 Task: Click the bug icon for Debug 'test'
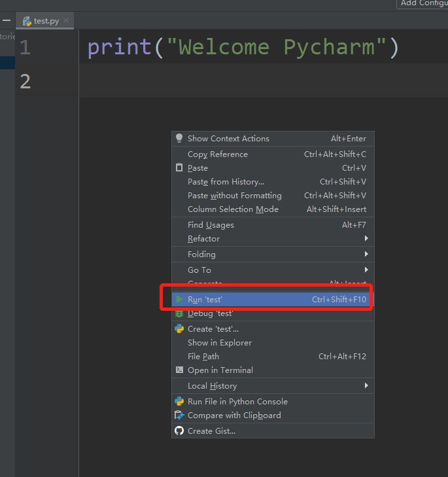click(x=179, y=313)
